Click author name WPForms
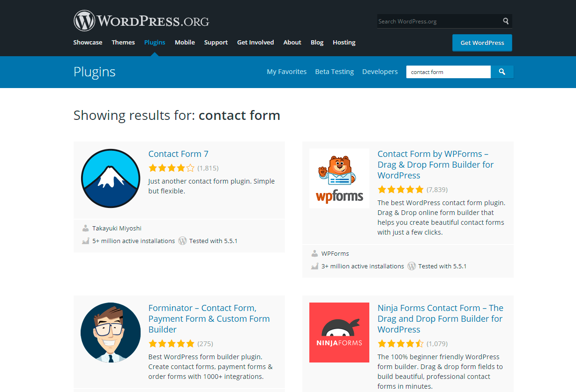The width and height of the screenshot is (576, 392). 335,254
